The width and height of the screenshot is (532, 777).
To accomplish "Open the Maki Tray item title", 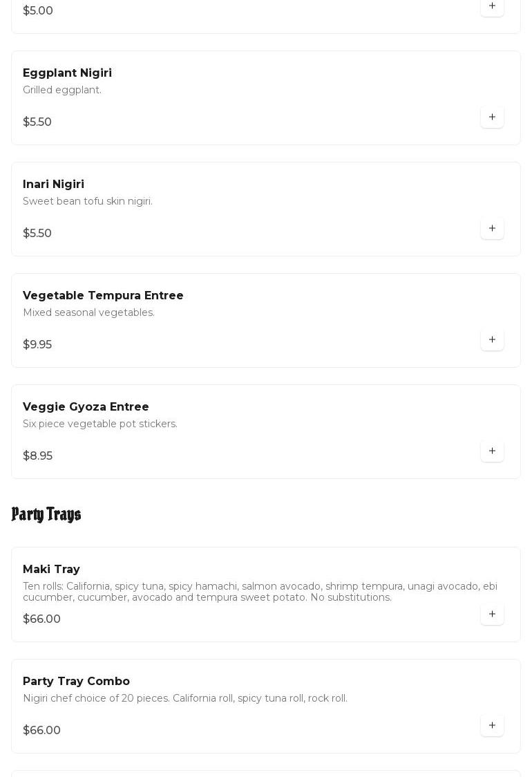I will pos(51,570).
